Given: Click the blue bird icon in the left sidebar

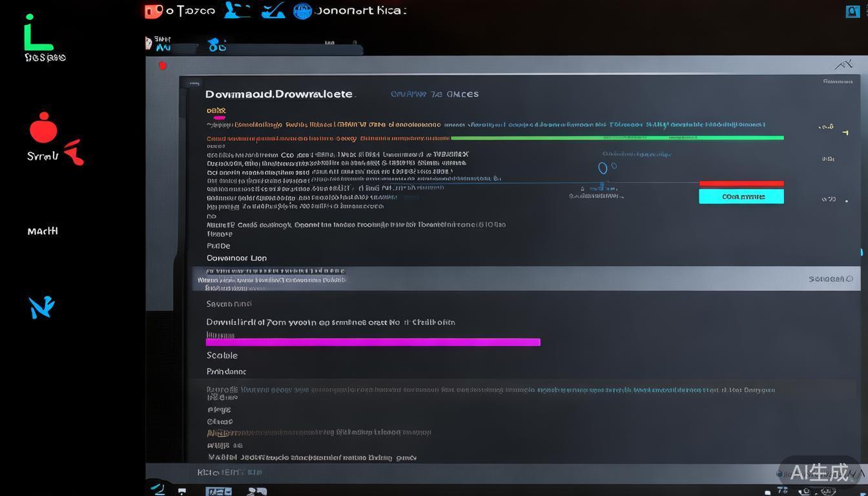Looking at the screenshot, I should pos(41,307).
